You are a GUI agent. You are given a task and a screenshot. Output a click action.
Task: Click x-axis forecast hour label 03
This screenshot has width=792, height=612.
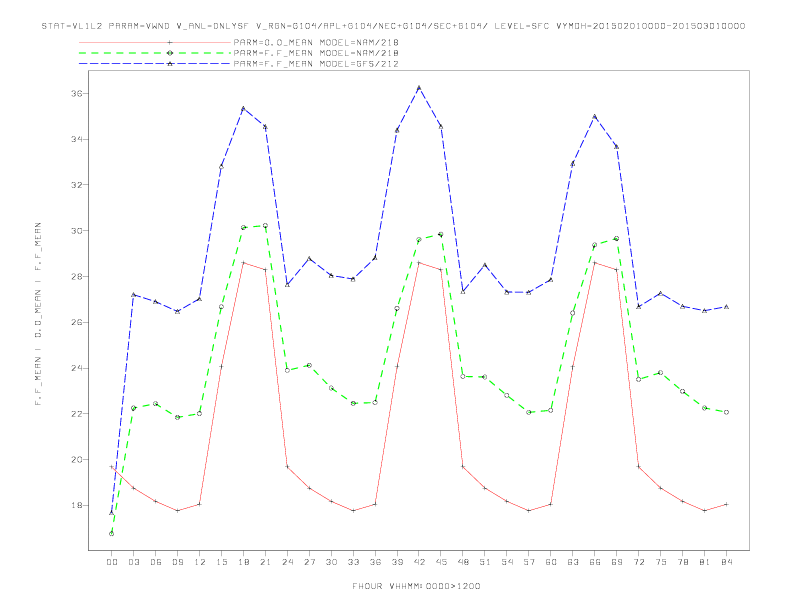pos(133,562)
